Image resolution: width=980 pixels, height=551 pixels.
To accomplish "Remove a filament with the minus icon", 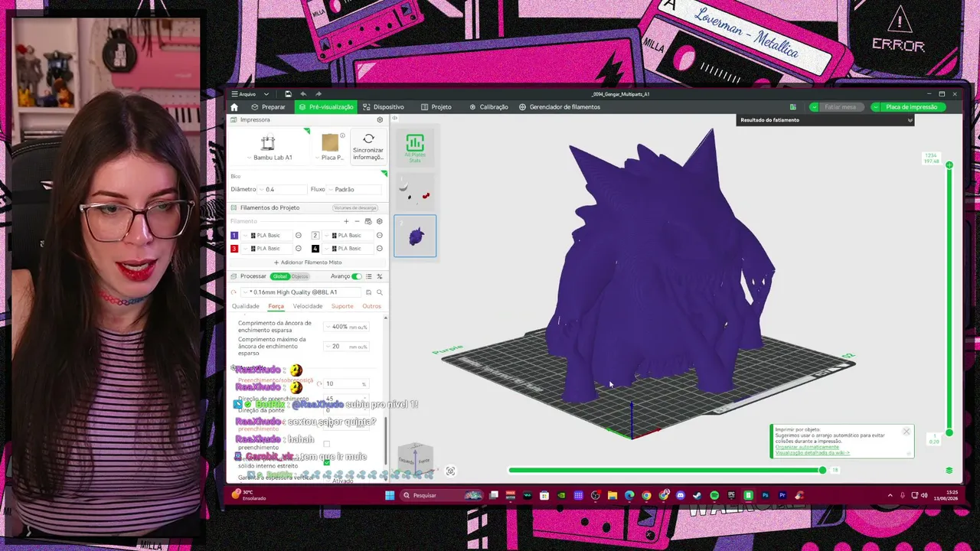I will click(357, 221).
